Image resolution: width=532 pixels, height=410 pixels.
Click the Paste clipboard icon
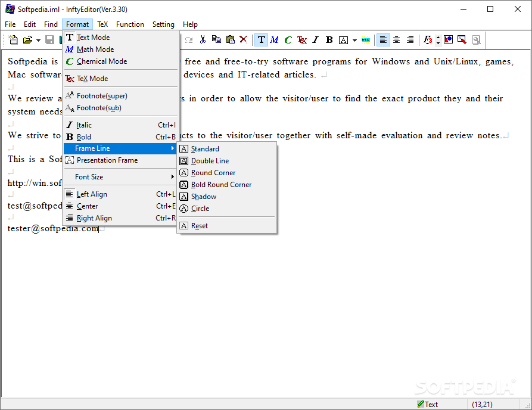tap(230, 40)
